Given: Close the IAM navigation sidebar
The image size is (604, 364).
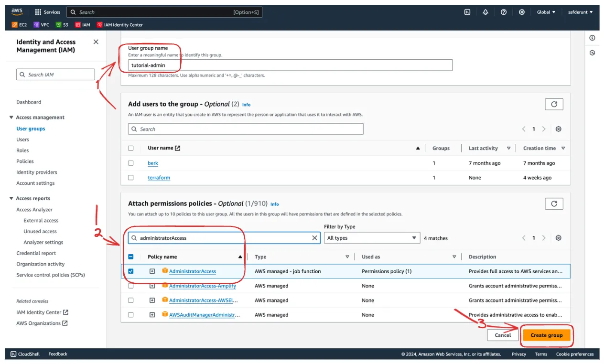Looking at the screenshot, I should [96, 42].
